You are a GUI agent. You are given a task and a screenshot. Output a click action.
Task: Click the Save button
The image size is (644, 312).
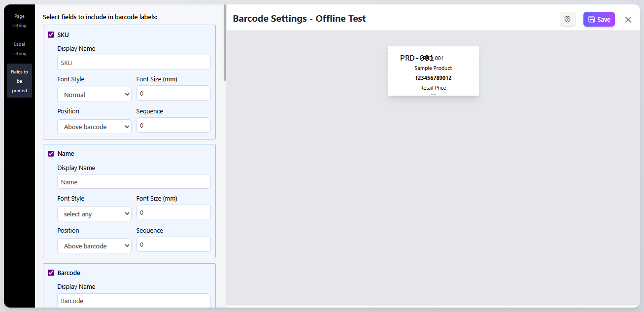coord(599,19)
